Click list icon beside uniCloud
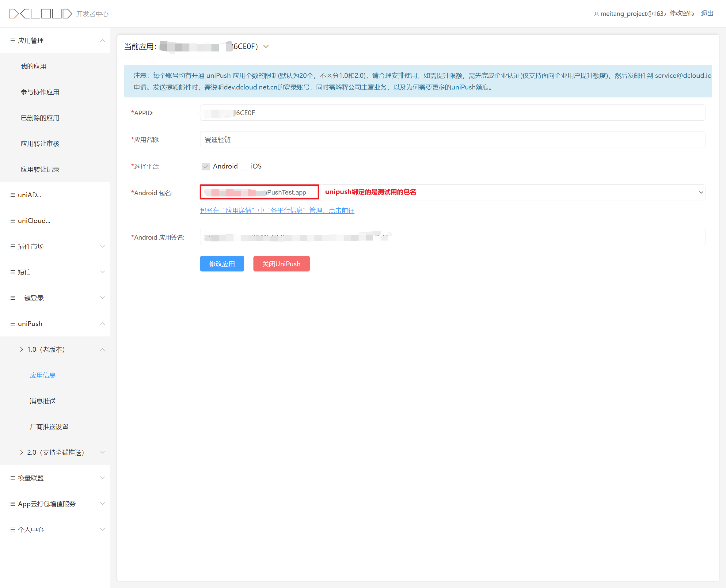The width and height of the screenshot is (726, 588). [x=12, y=221]
